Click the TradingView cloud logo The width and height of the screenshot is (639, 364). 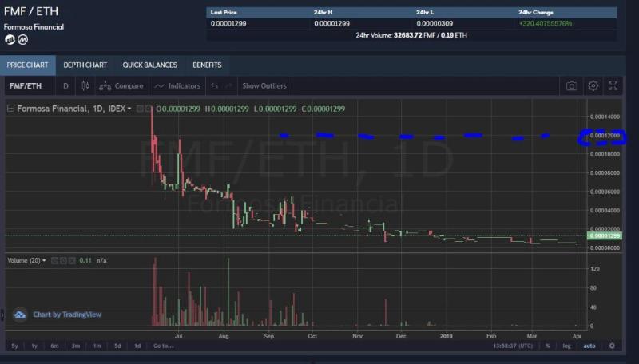20,315
